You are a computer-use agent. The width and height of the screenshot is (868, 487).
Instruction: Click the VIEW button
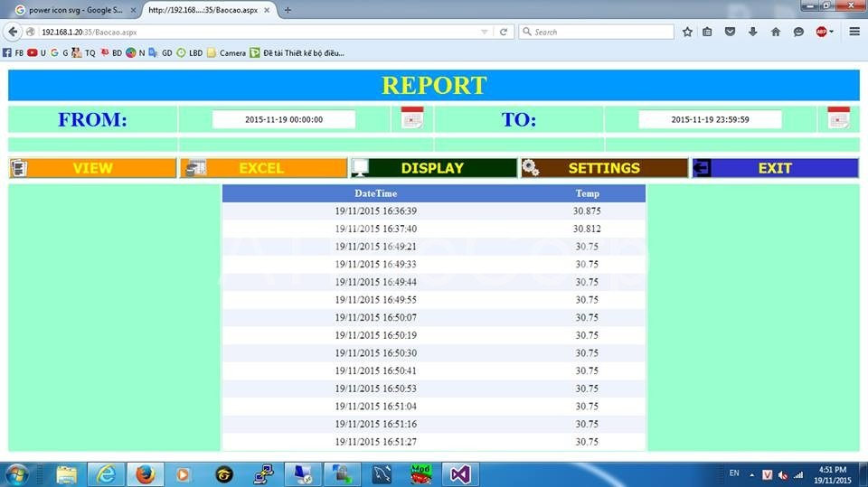[x=92, y=168]
